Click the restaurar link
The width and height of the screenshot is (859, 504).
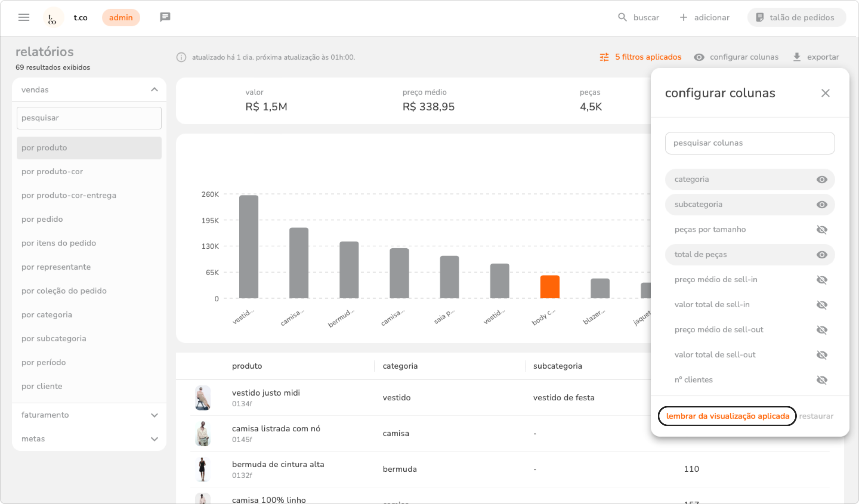tap(816, 416)
